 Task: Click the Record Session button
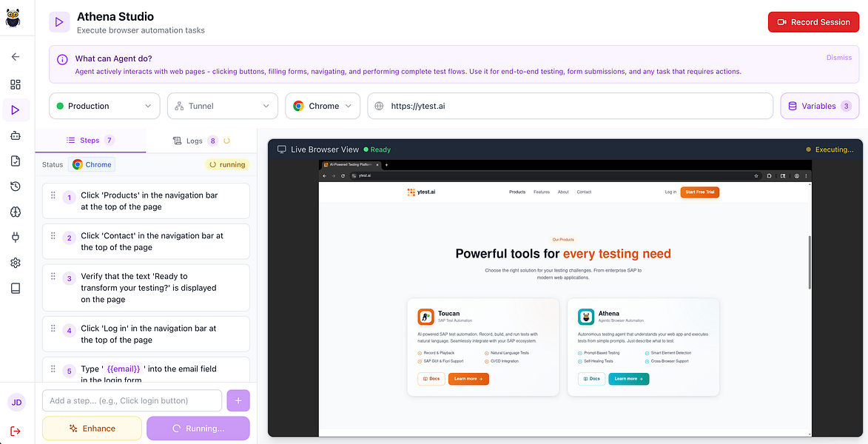pos(814,22)
